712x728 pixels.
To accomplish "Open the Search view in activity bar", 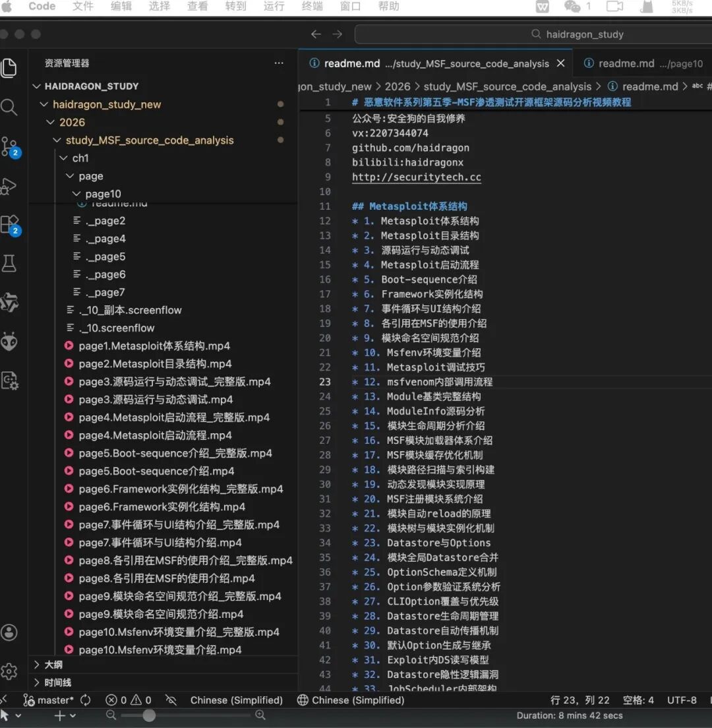I will (9, 107).
